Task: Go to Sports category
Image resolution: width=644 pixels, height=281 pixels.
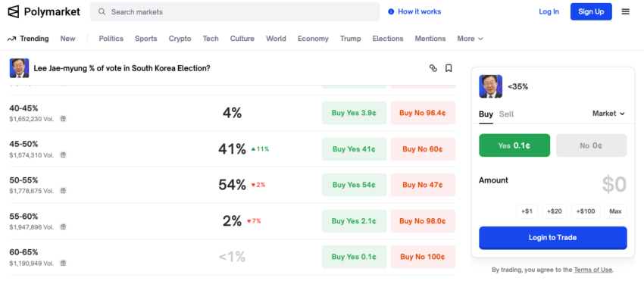Action: click(x=145, y=39)
